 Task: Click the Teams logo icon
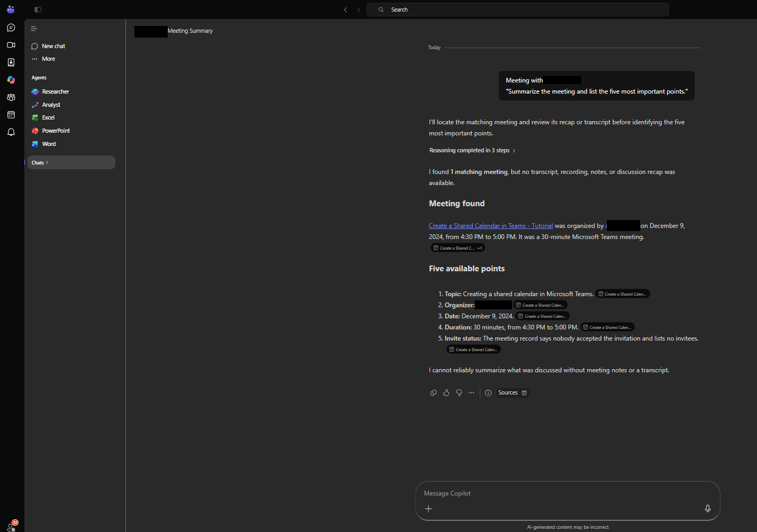11,9
